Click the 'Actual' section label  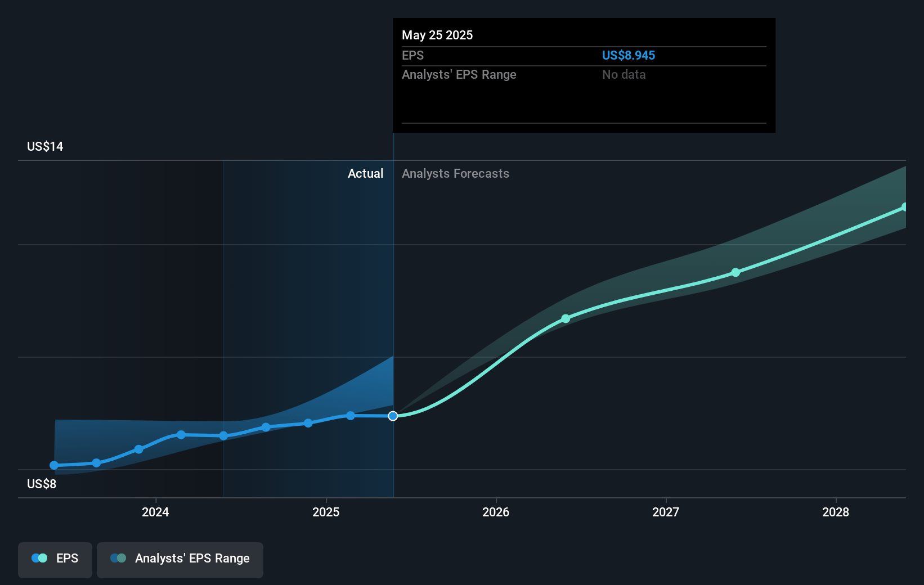tap(365, 174)
